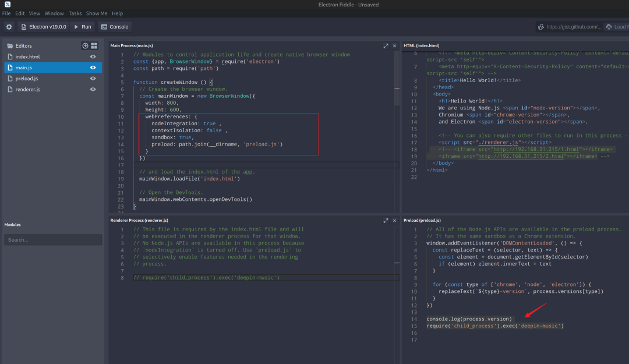Open the Console panel
Screen dimensions: 629x364
tap(115, 27)
